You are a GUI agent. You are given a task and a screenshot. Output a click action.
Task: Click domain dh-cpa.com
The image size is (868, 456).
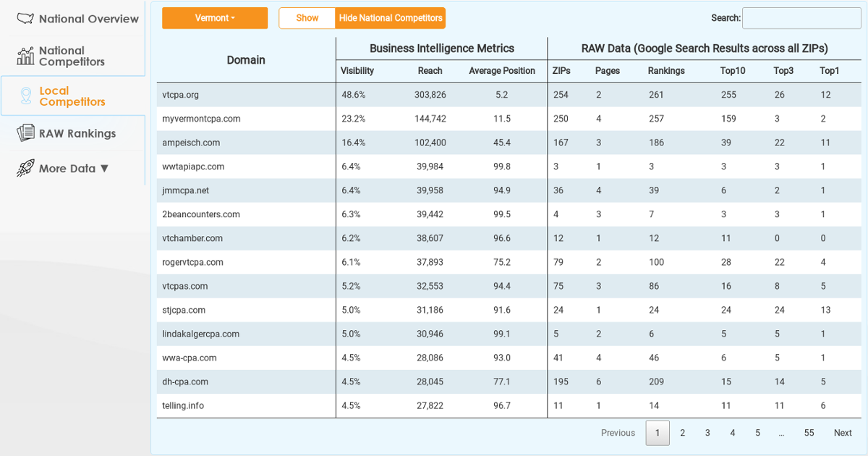click(185, 381)
